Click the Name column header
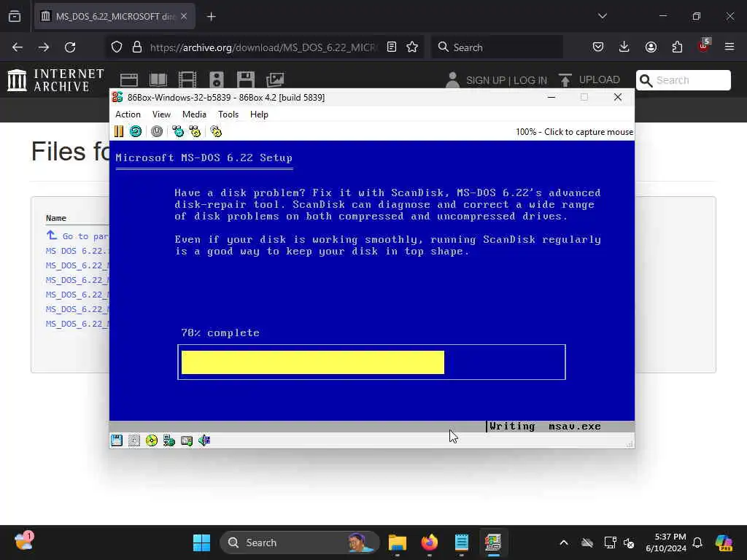Viewport: 747px width, 560px height. click(x=55, y=218)
